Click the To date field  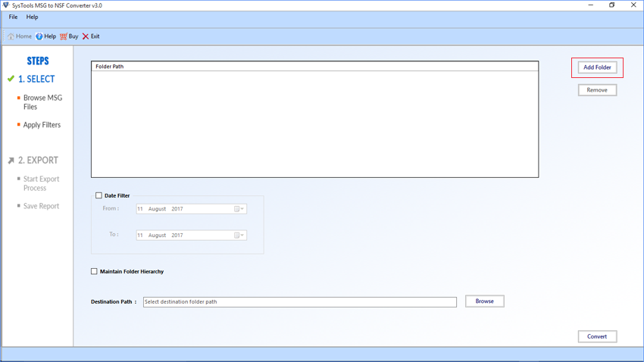tap(192, 236)
